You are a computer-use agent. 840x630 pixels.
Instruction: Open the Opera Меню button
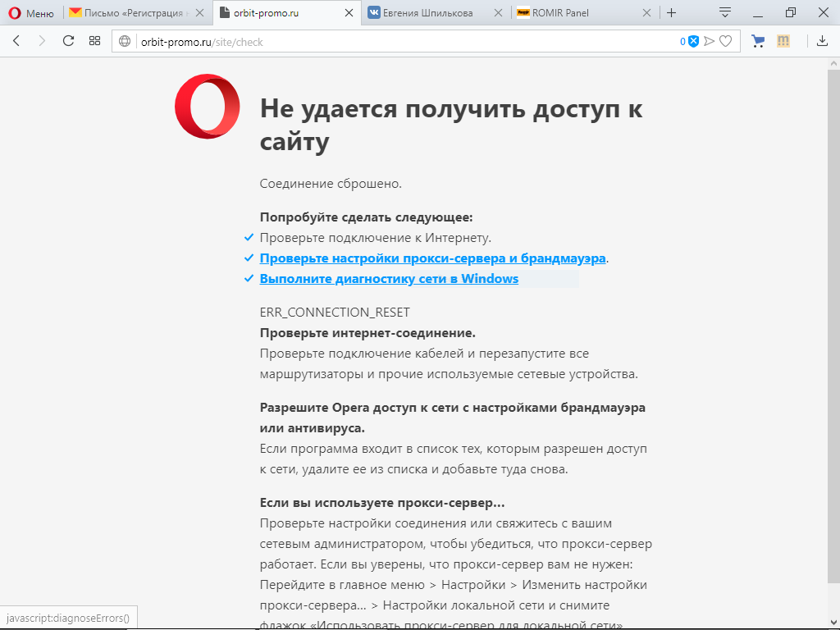[x=31, y=13]
